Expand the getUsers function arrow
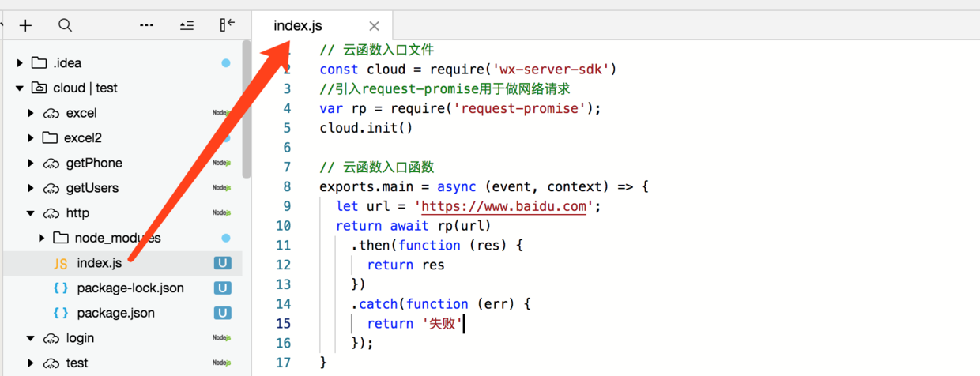The image size is (980, 376). (31, 188)
